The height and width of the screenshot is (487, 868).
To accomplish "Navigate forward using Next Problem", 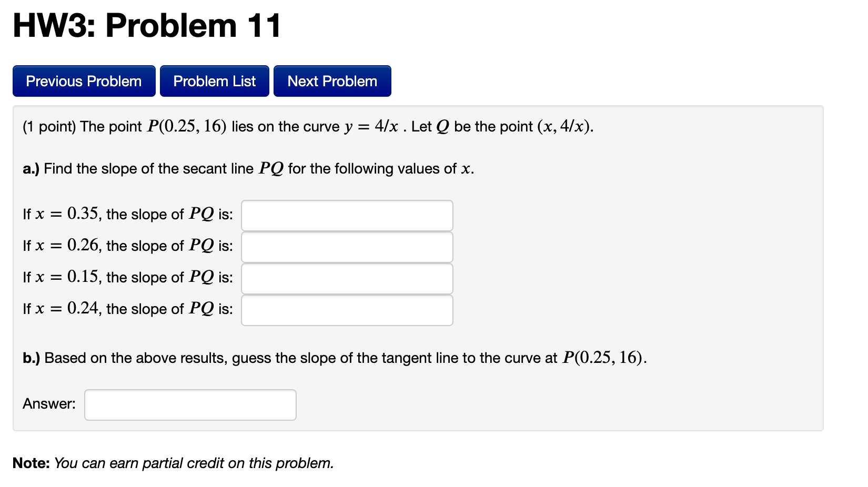I will [332, 80].
